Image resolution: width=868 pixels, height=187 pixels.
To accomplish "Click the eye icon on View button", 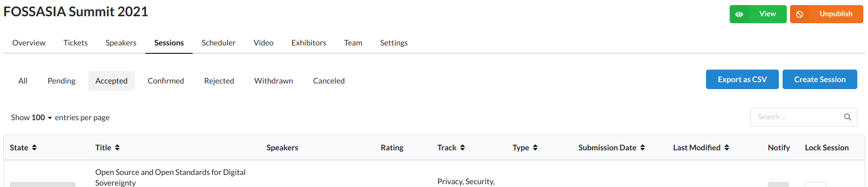I will coord(739,14).
